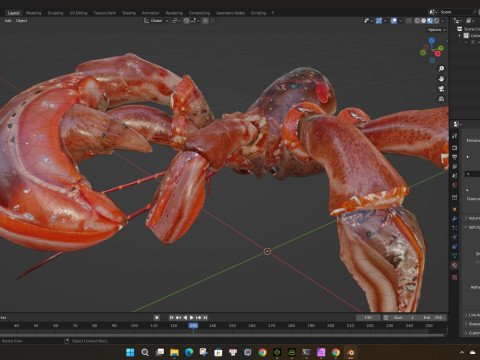Open the World properties tab

click(455, 185)
